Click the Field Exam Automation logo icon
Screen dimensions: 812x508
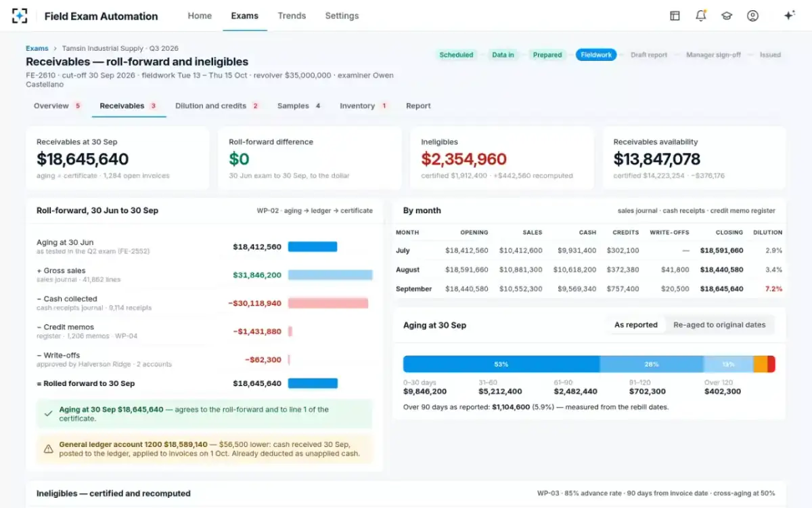(20, 16)
